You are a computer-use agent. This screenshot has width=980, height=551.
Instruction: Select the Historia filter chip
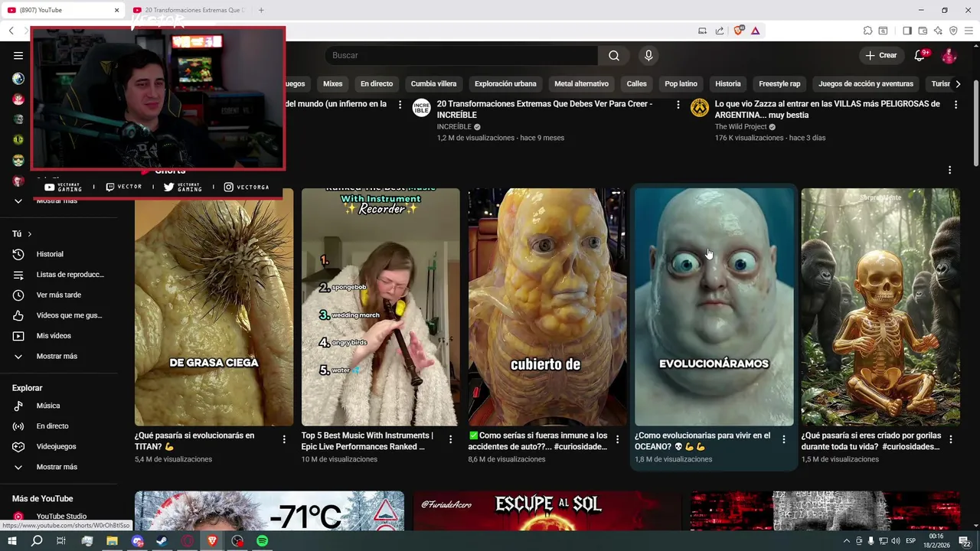coord(728,84)
